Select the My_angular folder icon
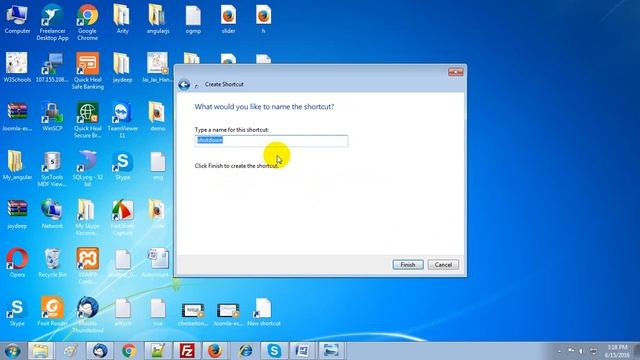Viewport: 640px width, 360px height. coord(17,165)
